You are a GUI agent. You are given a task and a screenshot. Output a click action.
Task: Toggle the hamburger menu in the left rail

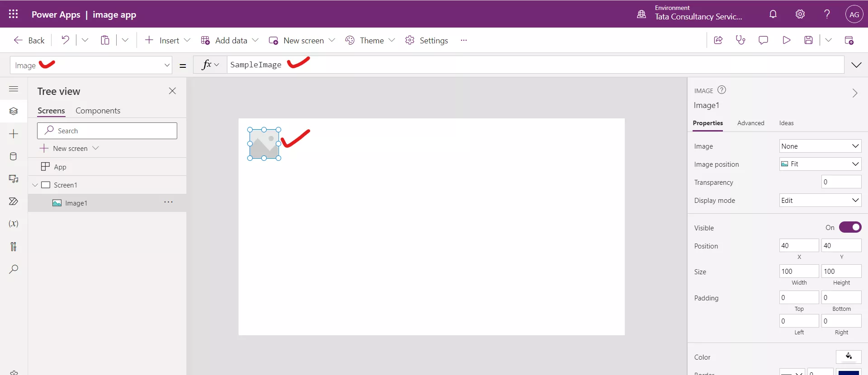click(x=14, y=89)
